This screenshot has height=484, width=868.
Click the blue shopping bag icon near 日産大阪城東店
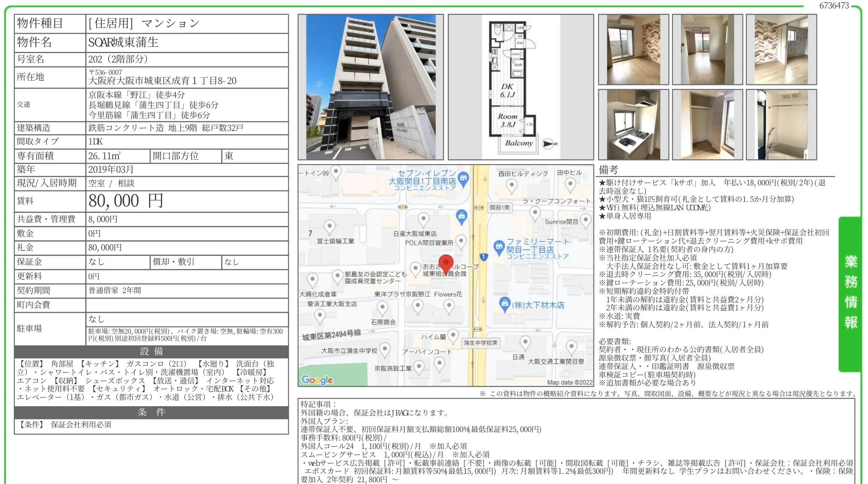click(x=462, y=217)
